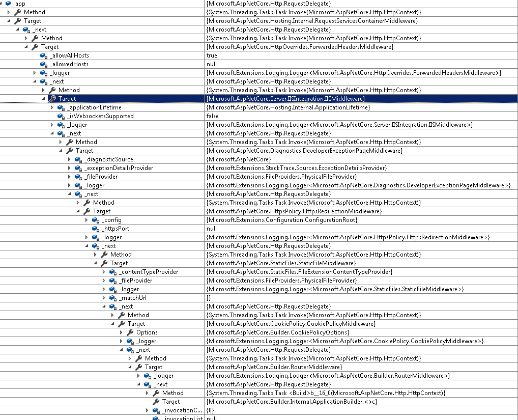
Task: Click the field icon beside _config
Action: pos(96,220)
